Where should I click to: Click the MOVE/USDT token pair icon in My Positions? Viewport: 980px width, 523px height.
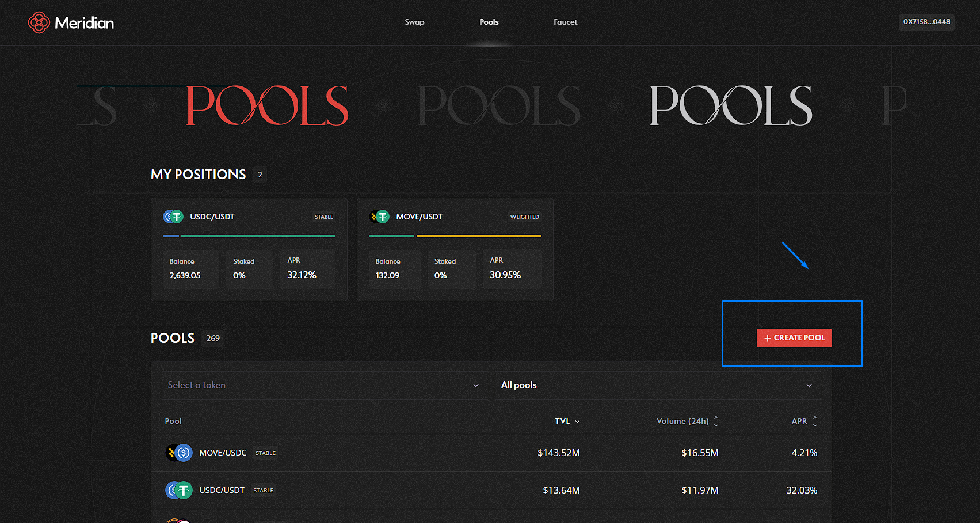tap(379, 217)
